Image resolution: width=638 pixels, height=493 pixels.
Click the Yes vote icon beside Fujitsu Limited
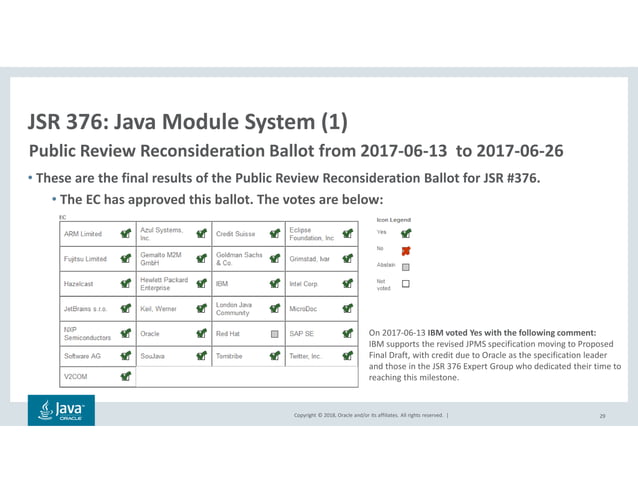pyautogui.click(x=126, y=258)
